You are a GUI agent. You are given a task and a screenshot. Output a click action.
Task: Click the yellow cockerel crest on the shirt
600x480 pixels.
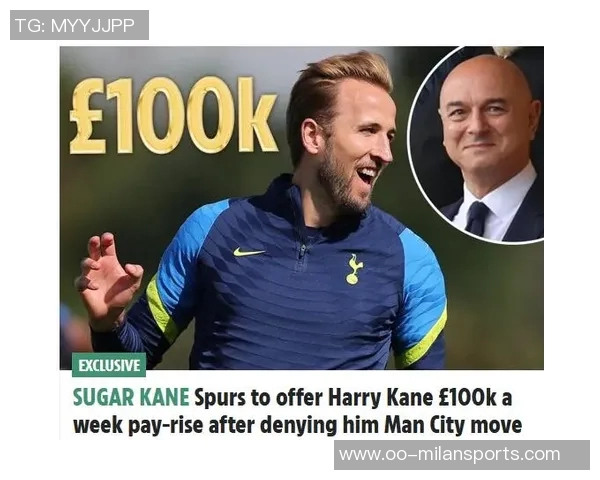click(354, 269)
